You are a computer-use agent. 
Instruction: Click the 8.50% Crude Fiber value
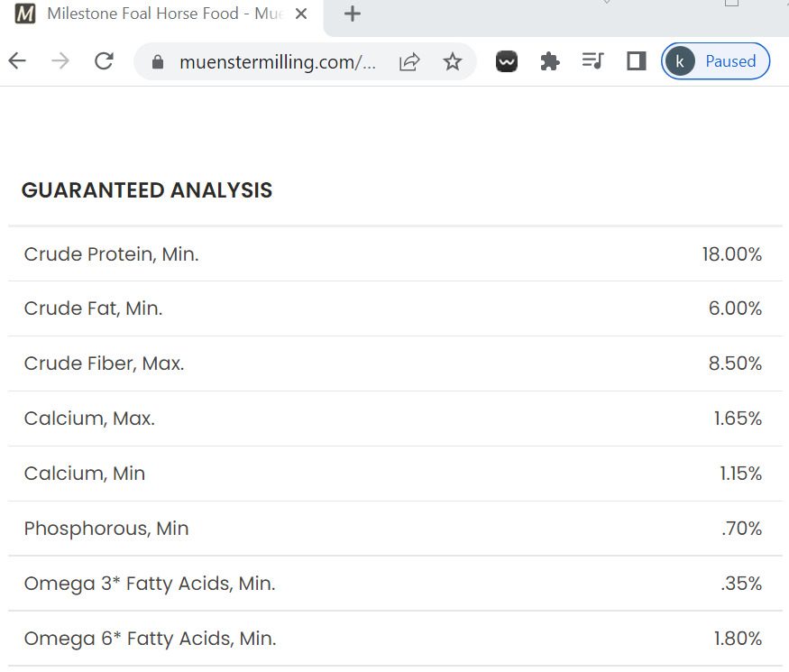coord(735,364)
